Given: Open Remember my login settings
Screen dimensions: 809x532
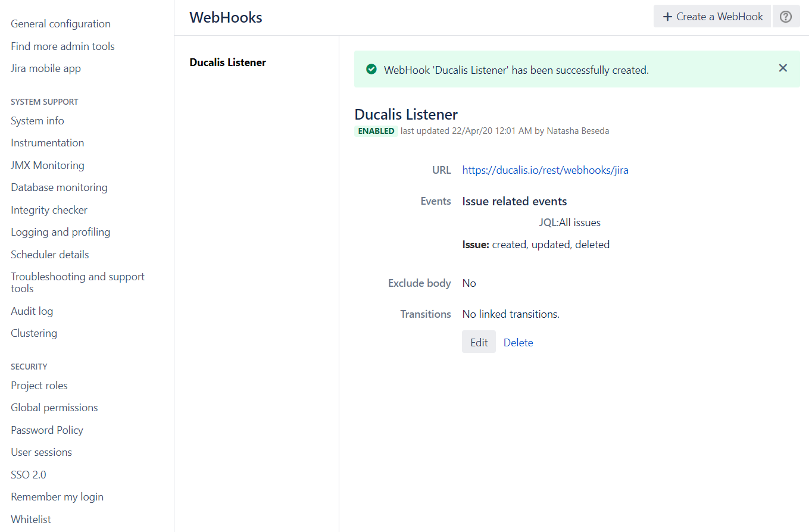Looking at the screenshot, I should [57, 497].
